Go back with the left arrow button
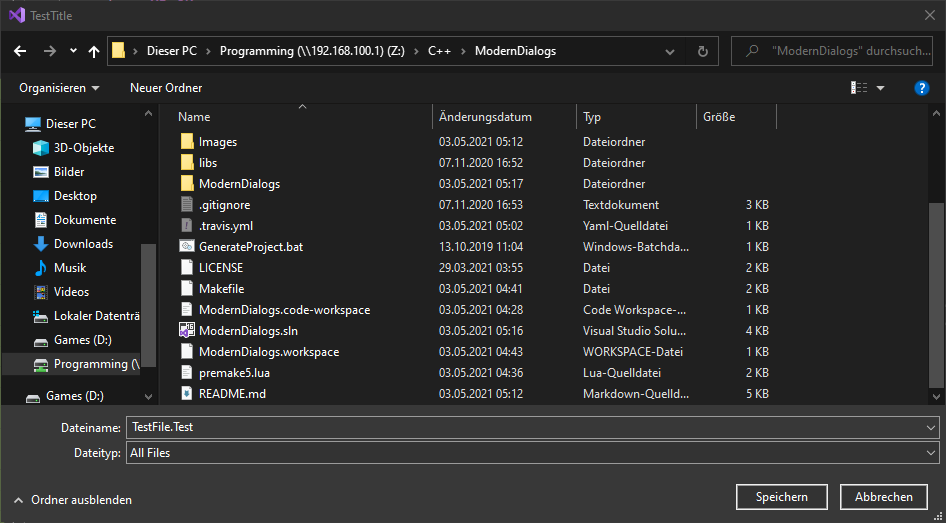946x523 pixels. [x=20, y=51]
